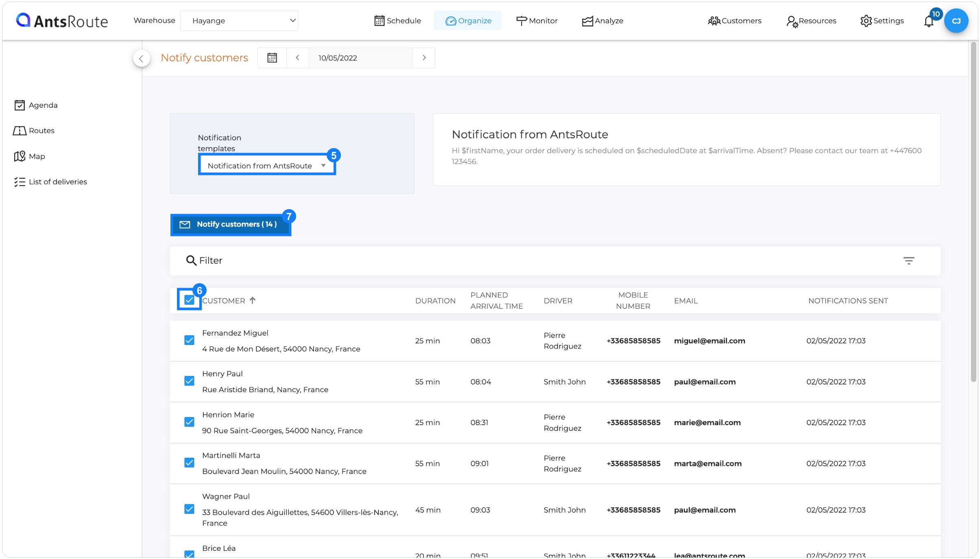Image resolution: width=980 pixels, height=559 pixels.
Task: Click the Henrion Marie address line
Action: tap(282, 430)
